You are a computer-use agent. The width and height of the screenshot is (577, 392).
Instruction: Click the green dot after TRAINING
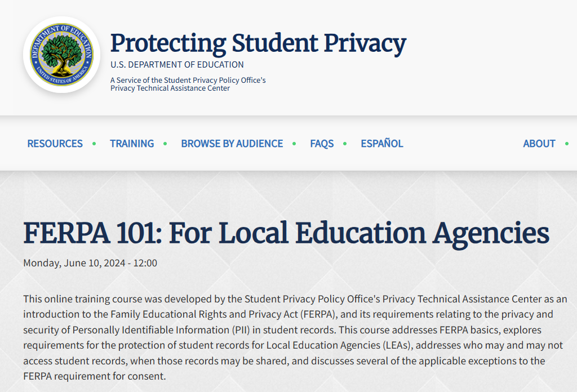(x=165, y=144)
